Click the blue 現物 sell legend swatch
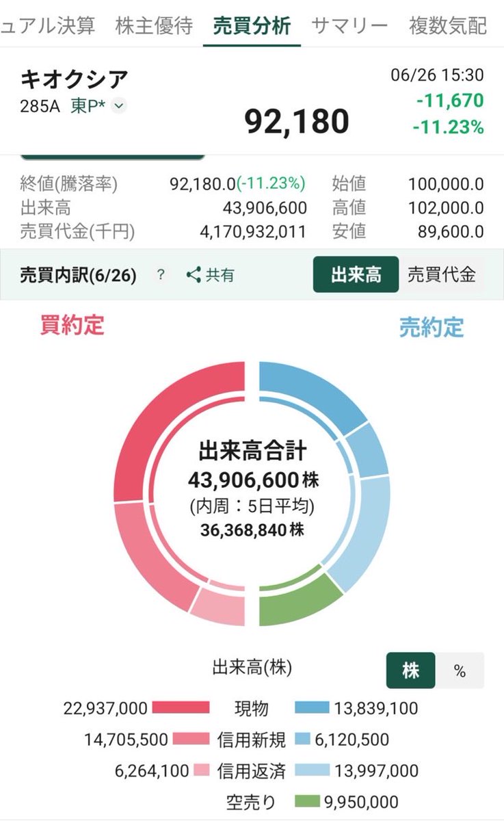504x821 pixels. pyautogui.click(x=313, y=707)
